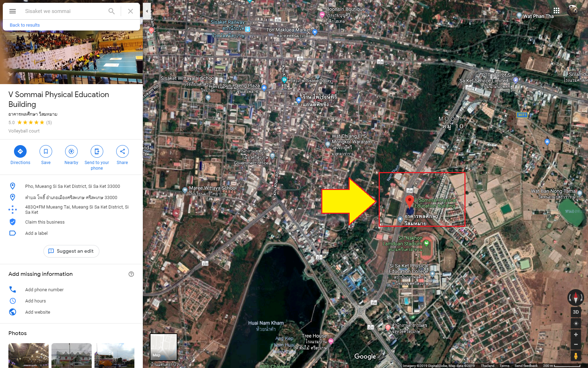Viewport: 588px width, 368px height.
Task: Click the compass rotate control
Action: tap(576, 298)
